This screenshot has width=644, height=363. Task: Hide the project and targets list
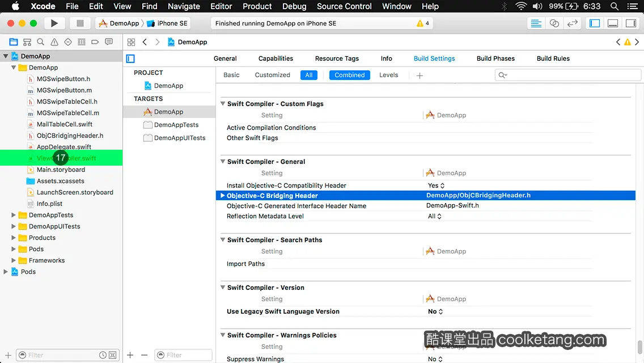[130, 59]
